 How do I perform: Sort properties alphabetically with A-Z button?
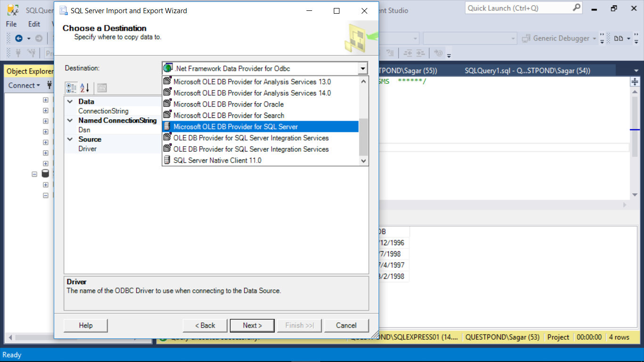[x=85, y=88]
